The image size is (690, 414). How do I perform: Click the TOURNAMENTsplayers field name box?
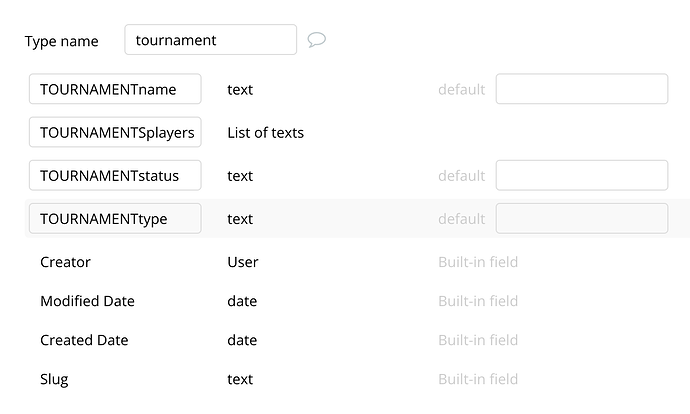coord(115,132)
